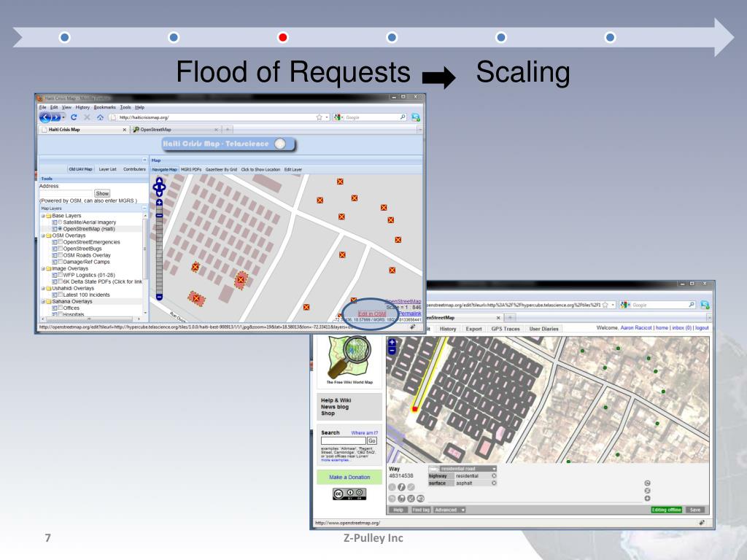Click the forward arrow in Haiti Crisis Map browser
747x560 pixels.
pyautogui.click(x=56, y=117)
